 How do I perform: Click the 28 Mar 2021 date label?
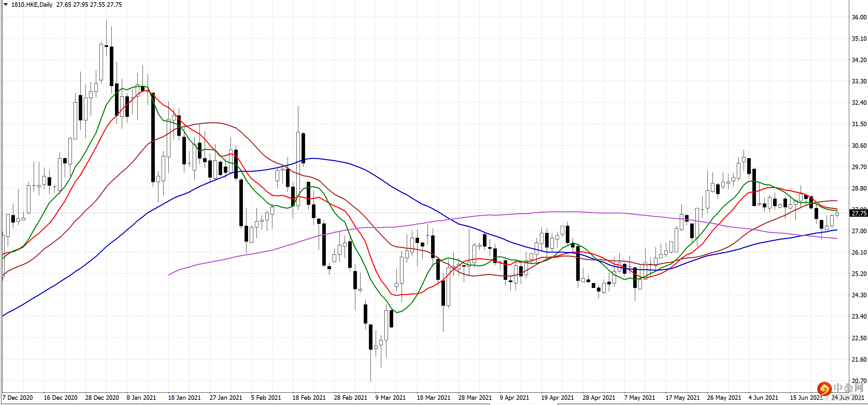tap(475, 398)
